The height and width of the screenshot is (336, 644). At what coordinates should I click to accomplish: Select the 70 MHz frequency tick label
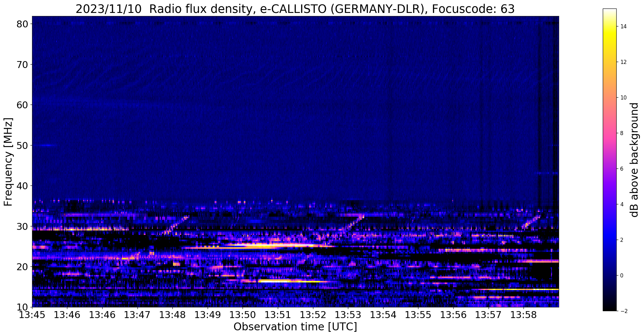pyautogui.click(x=23, y=65)
